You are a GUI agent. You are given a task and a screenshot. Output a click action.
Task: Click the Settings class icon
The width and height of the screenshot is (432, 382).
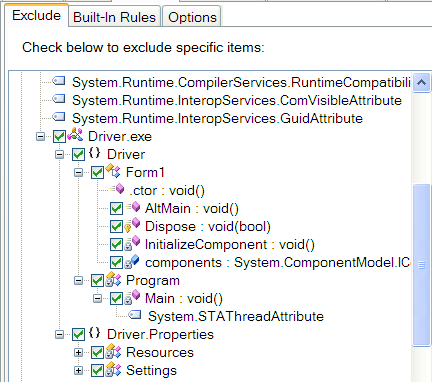tap(113, 369)
